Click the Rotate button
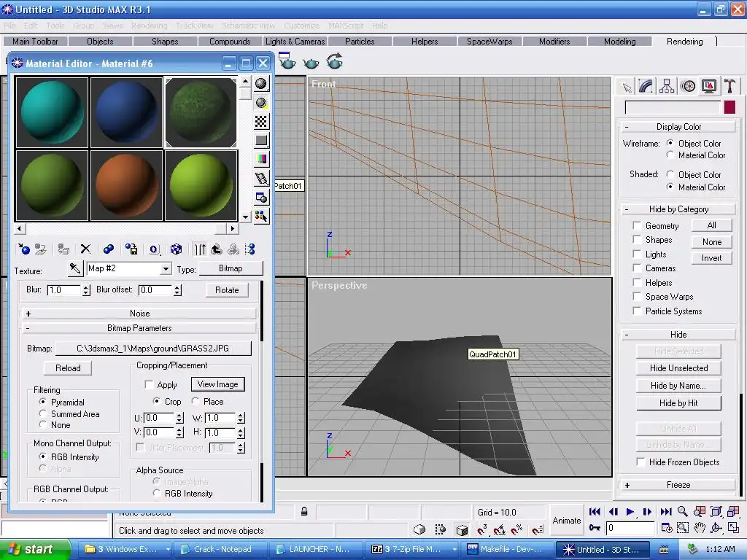This screenshot has height=560, width=747. (x=227, y=290)
